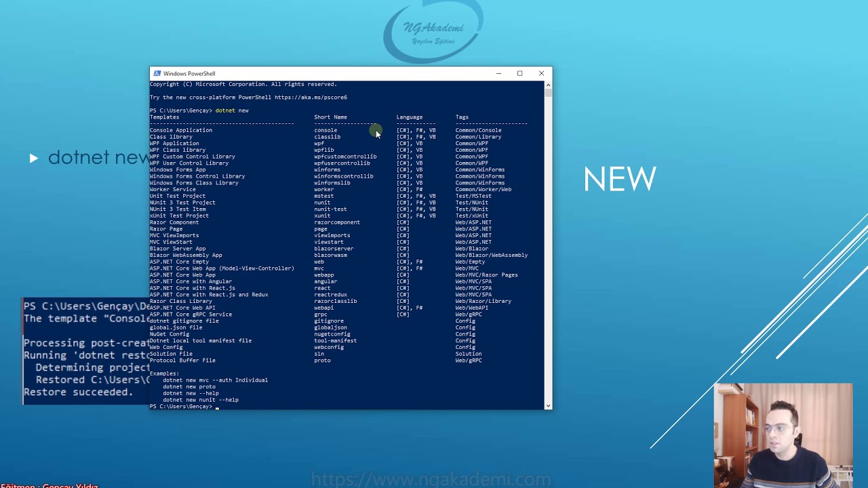Click the 'xunit' short name
Viewport: 868px width, 488px height.
(x=322, y=216)
